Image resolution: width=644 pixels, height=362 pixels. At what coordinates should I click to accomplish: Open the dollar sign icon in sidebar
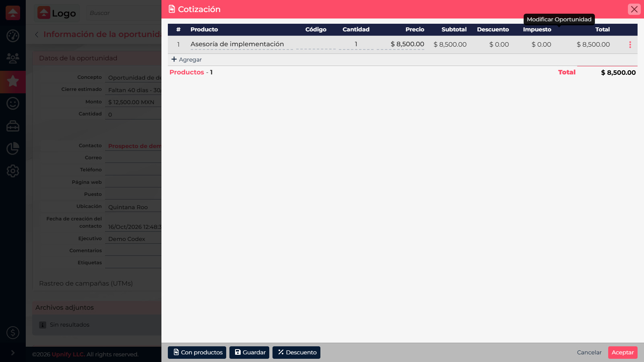coord(13,333)
